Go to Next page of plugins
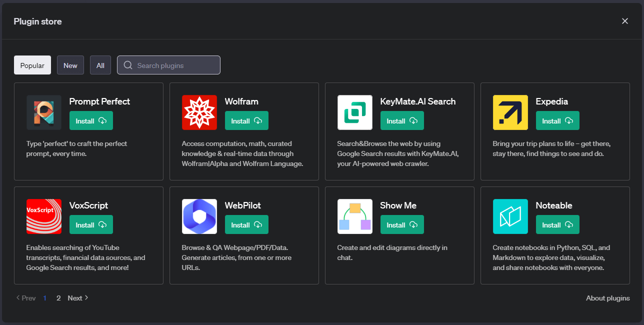This screenshot has width=644, height=325. [x=78, y=298]
